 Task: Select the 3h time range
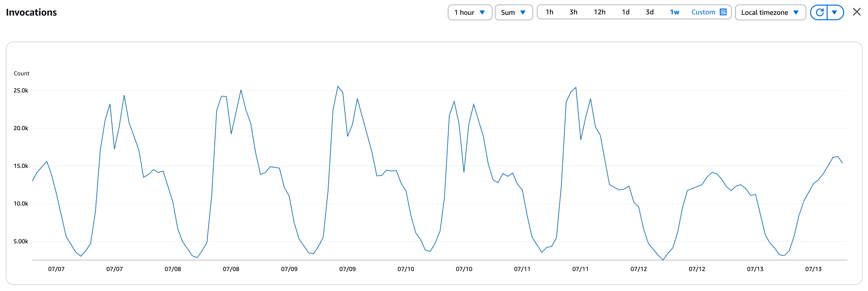tap(573, 12)
